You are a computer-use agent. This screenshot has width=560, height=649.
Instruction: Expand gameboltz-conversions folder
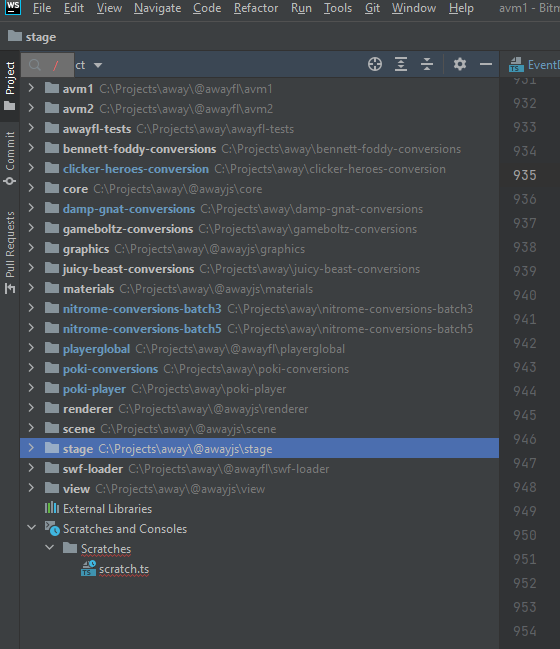click(31, 228)
